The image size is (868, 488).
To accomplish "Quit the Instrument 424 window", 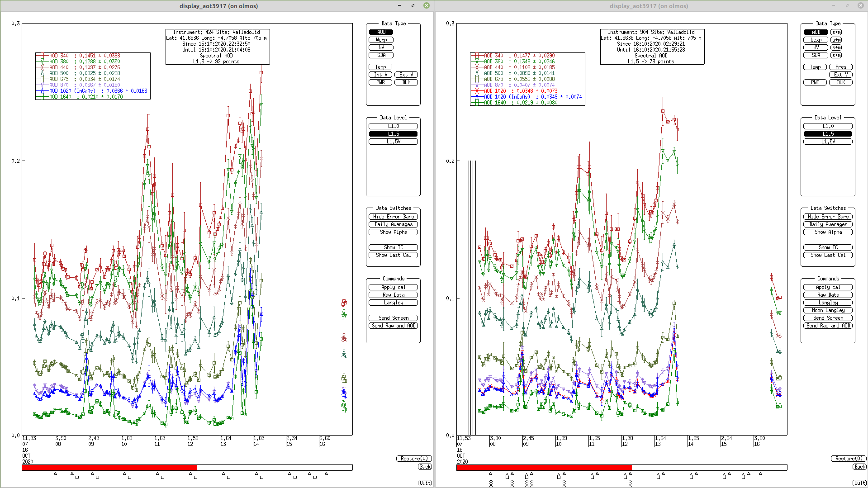I will [425, 483].
